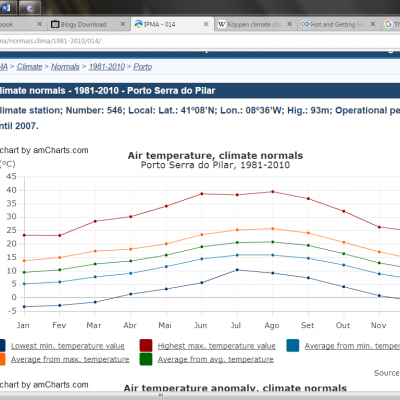This screenshot has width=400, height=400.
Task: Click the April lowest min data point
Action: [131, 294]
